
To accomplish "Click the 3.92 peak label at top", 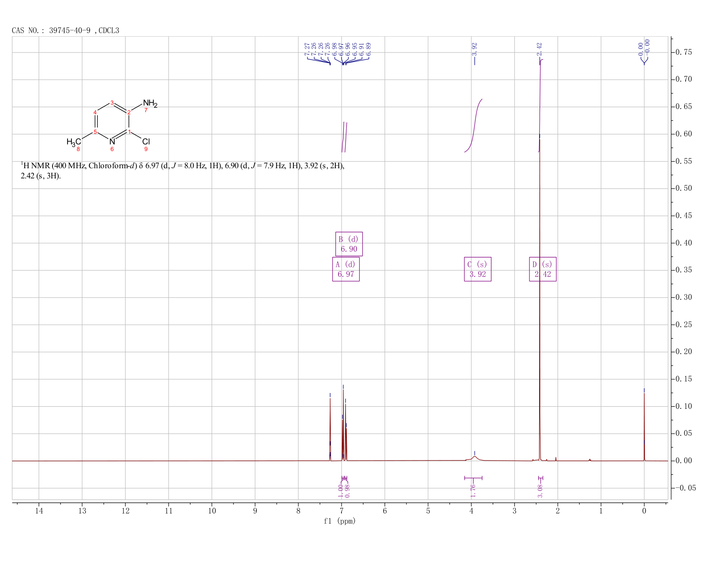I will tap(475, 49).
